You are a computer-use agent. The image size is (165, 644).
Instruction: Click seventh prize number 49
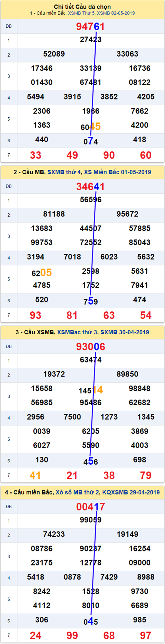pos(72,155)
